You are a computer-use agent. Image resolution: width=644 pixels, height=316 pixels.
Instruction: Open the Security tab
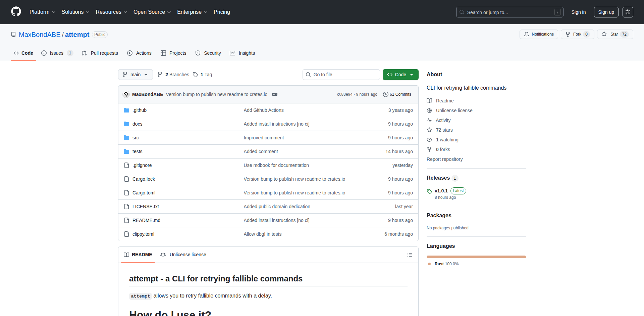(208, 53)
